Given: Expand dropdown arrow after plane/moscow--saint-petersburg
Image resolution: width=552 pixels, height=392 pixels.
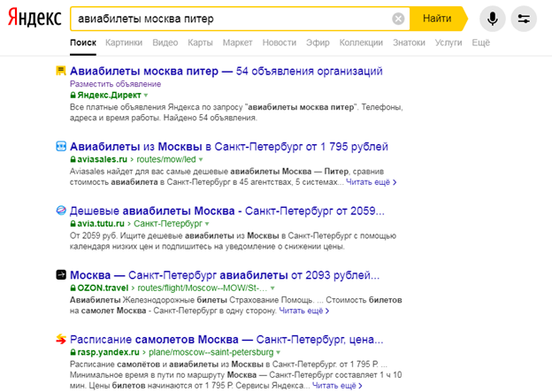Looking at the screenshot, I should (278, 352).
